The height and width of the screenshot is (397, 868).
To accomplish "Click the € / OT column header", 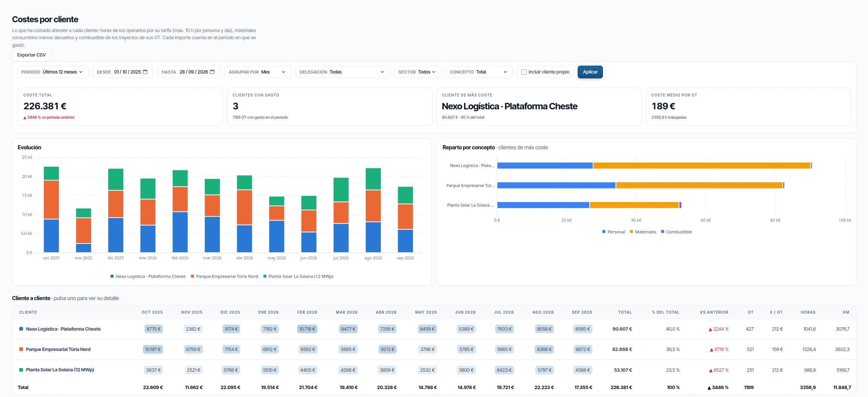I will (x=776, y=312).
